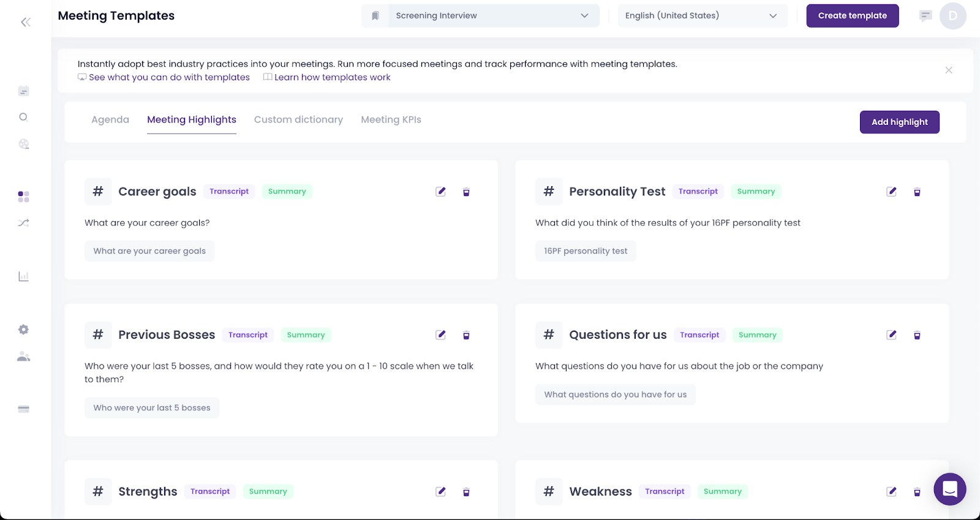The image size is (980, 520).
Task: Toggle Summary tag on Personality Test
Action: point(756,192)
